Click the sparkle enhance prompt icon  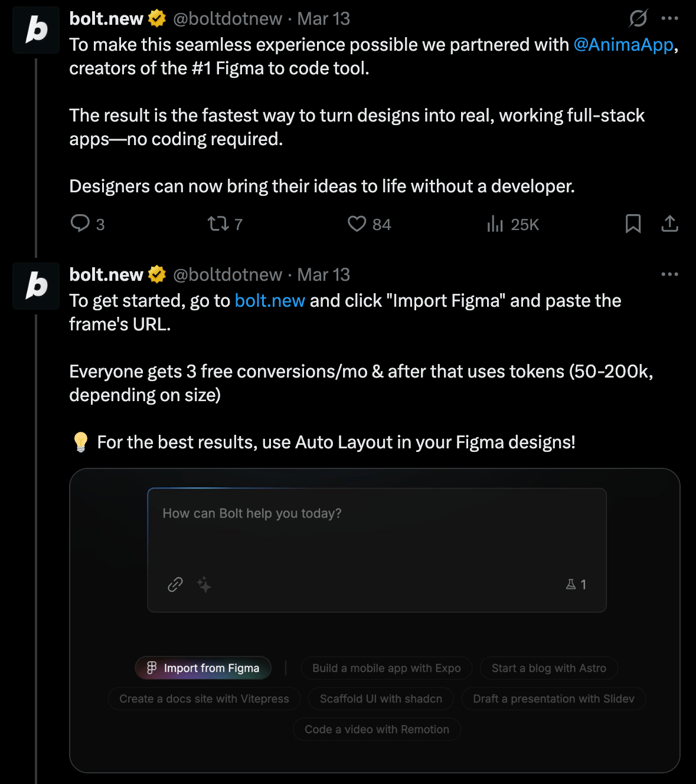[x=204, y=584]
